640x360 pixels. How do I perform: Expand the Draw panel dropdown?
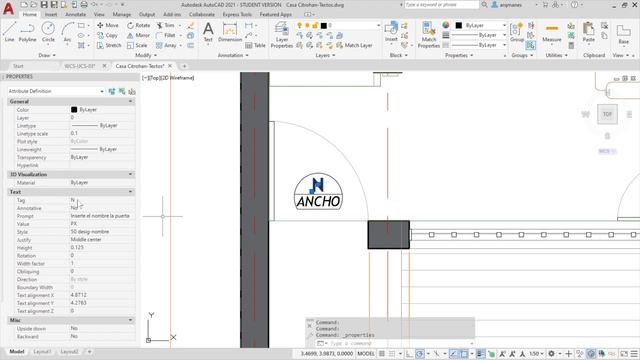click(x=47, y=55)
